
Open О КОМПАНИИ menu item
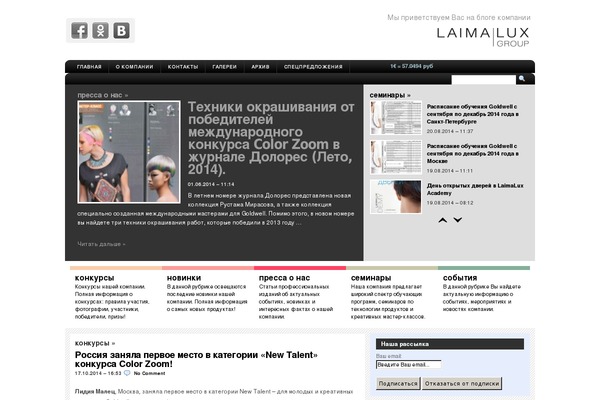pos(134,67)
